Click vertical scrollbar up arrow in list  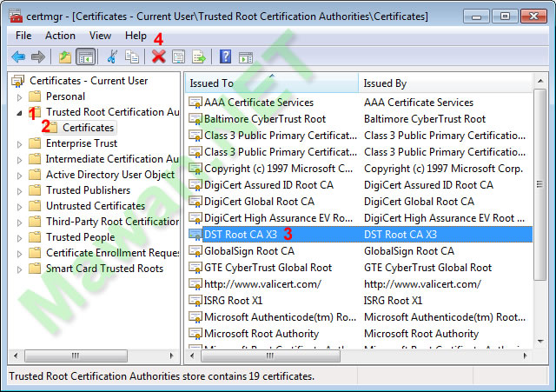pyautogui.click(x=540, y=81)
